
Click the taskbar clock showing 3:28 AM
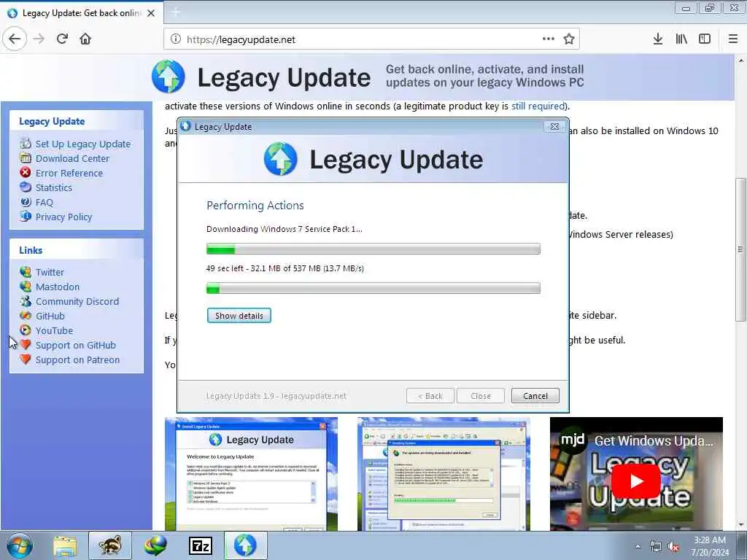pyautogui.click(x=710, y=546)
